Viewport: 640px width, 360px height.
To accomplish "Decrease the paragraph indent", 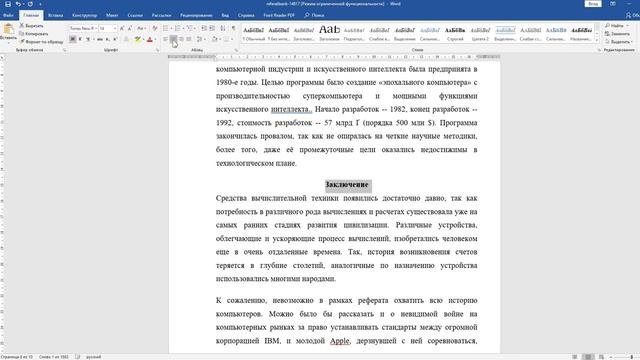I will (x=204, y=28).
